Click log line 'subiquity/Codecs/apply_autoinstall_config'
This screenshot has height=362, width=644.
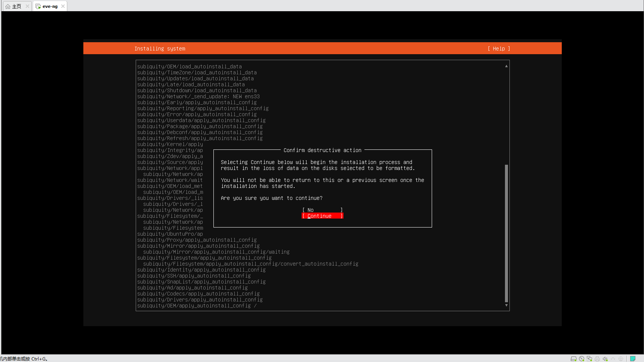click(198, 294)
